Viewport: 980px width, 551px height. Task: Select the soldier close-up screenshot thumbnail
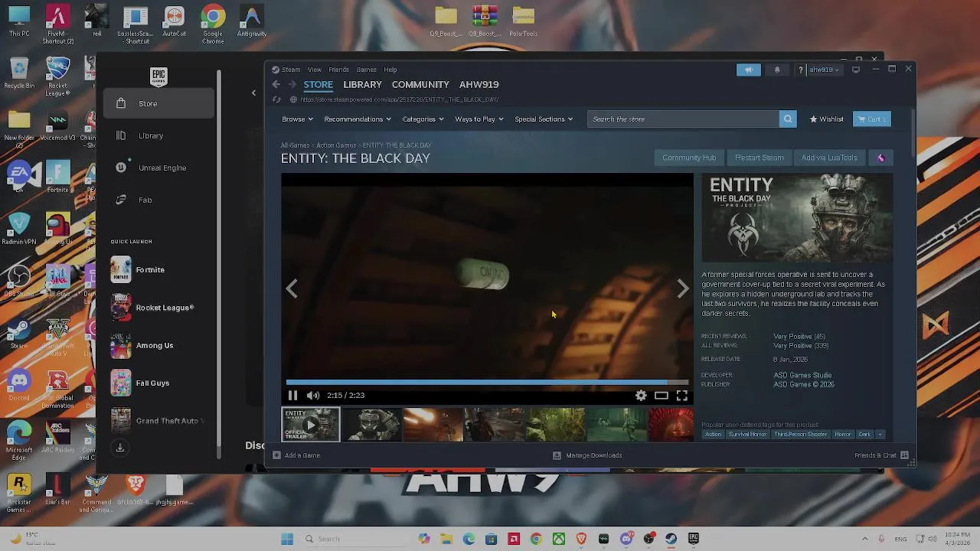[371, 425]
